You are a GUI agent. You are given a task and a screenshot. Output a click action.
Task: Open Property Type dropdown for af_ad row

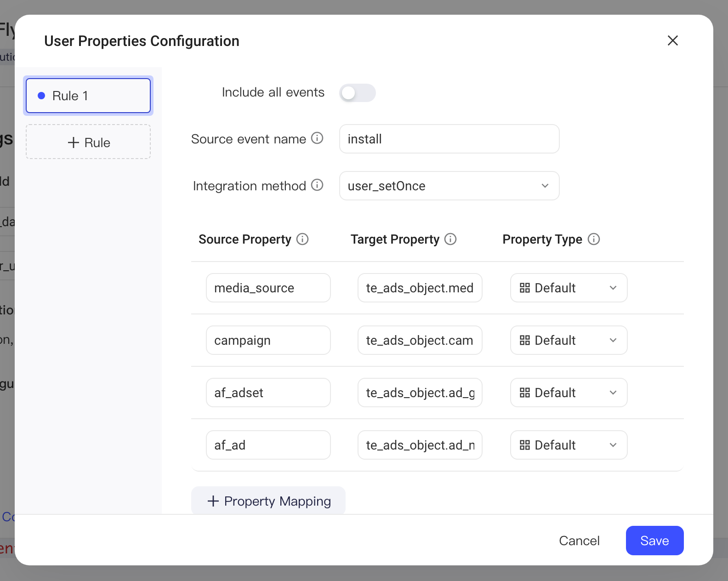pos(569,445)
